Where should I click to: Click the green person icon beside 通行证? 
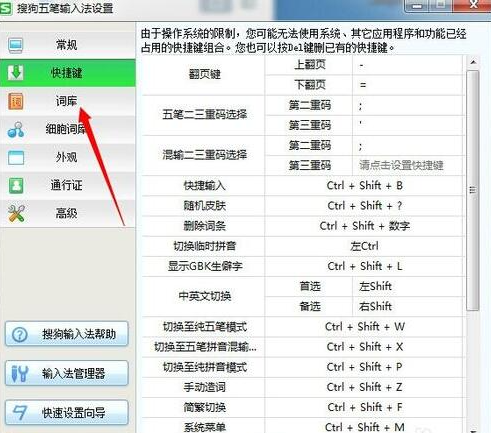(x=16, y=186)
